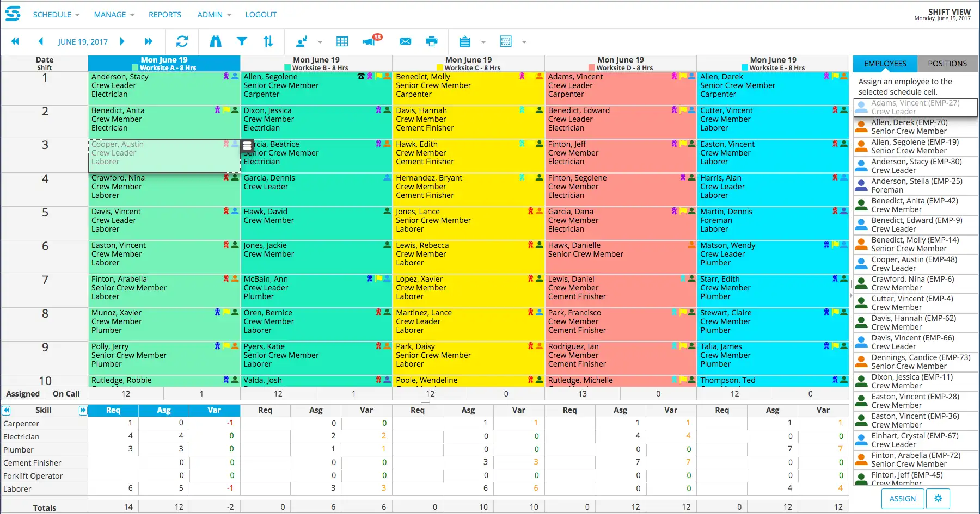The image size is (980, 514).
Task: Open the gear settings beside ASSIGN
Action: click(x=938, y=498)
